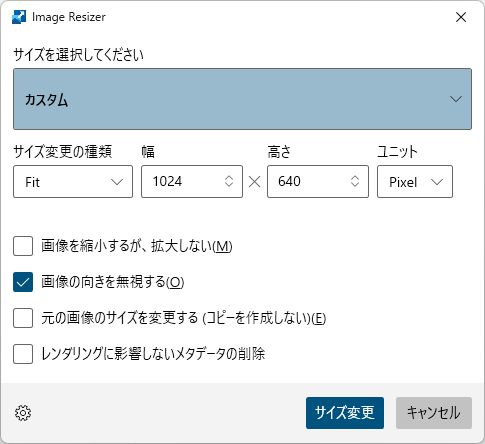This screenshot has height=444, width=485.
Task: Enable レンダリングに影響しないメタデータの削除 checkbox
Action: pos(23,354)
